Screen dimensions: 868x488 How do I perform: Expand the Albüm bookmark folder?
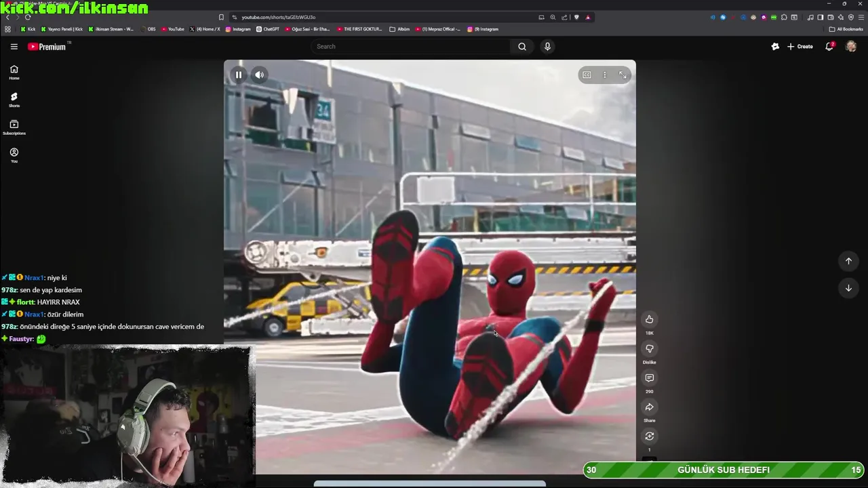click(399, 29)
